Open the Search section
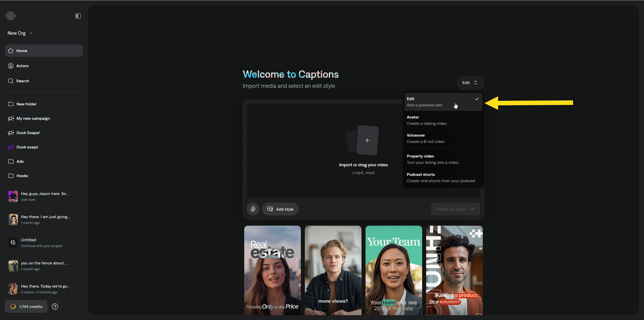Image resolution: width=644 pixels, height=320 pixels. [x=44, y=81]
